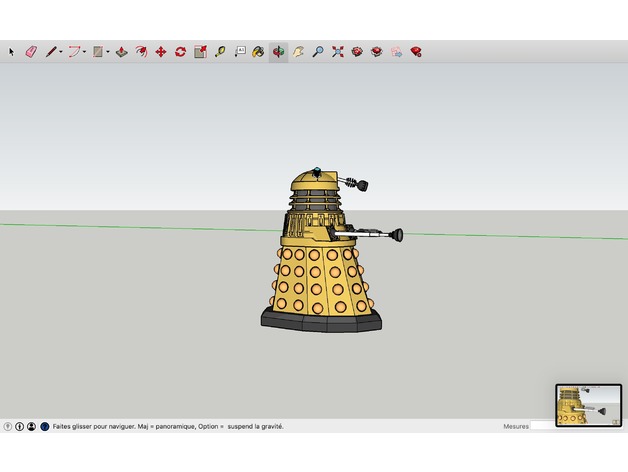Activate the Pan hand tool

(298, 51)
